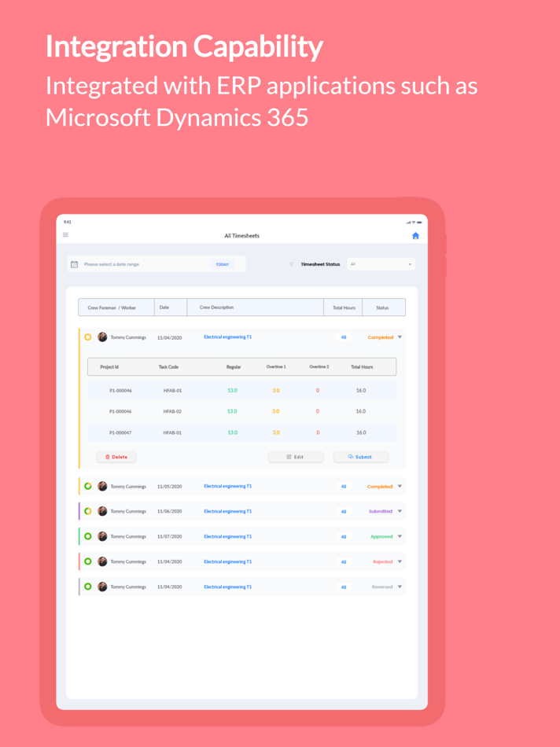The width and height of the screenshot is (560, 747).
Task: Open Electrical engineering T1 link in 11/05/2020 row
Action: [228, 487]
